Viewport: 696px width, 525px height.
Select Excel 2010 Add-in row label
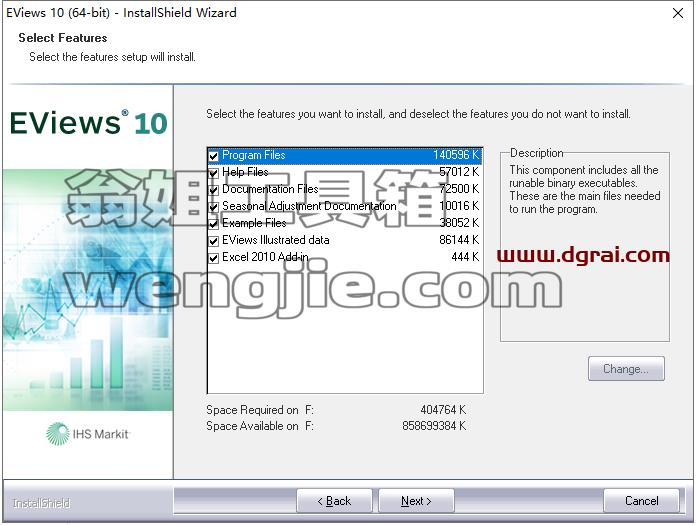click(265, 257)
